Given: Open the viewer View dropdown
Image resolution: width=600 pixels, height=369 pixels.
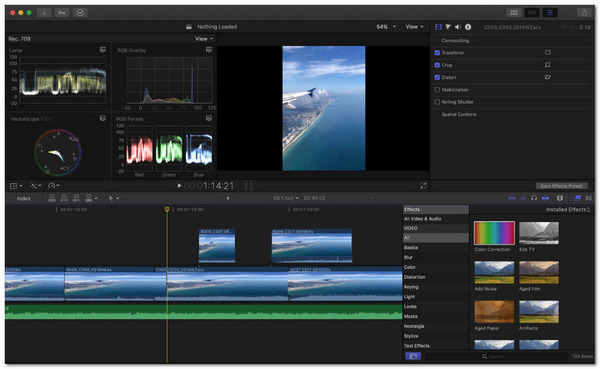Looking at the screenshot, I should [x=415, y=27].
